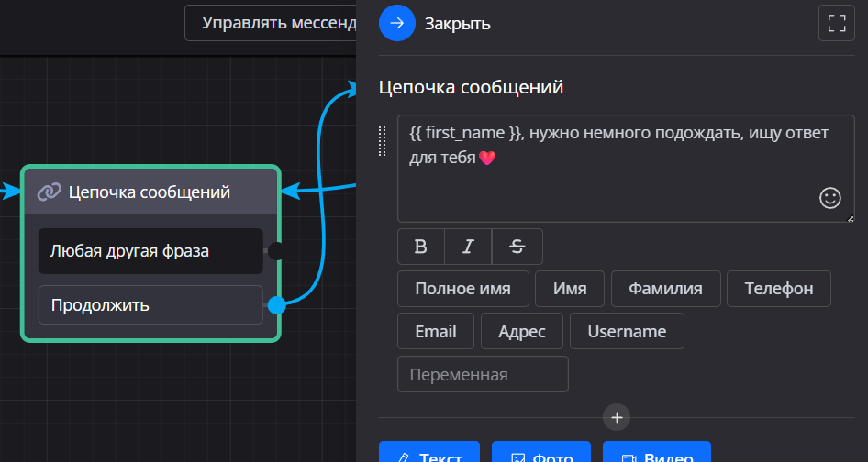Apply bold formatting to text
Viewport: 868px width, 462px height.
(421, 247)
